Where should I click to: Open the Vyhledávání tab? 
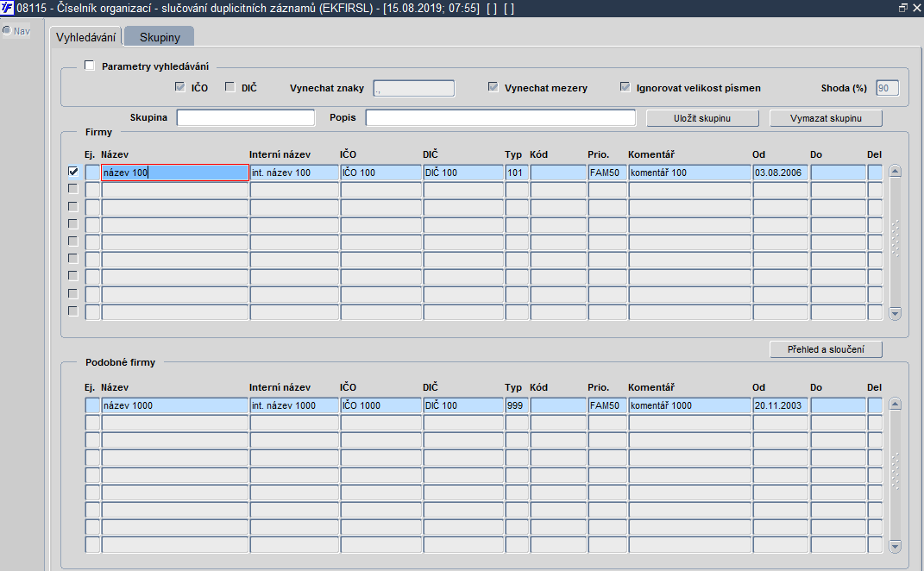(86, 37)
